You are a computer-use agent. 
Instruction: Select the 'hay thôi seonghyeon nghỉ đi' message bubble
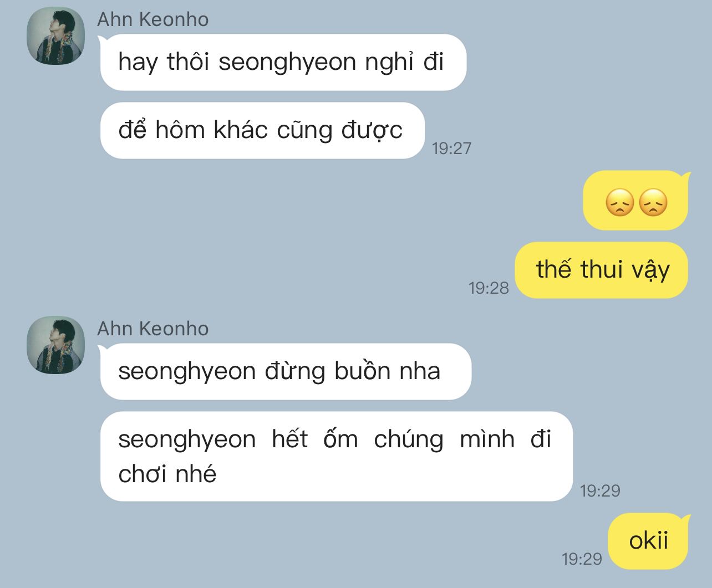tap(283, 62)
